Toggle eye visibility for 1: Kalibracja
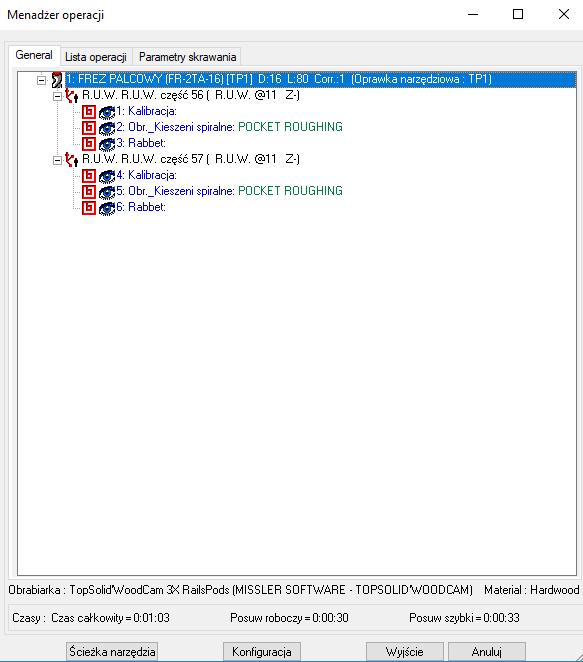Screen dimensions: 583x662 [x=107, y=112]
